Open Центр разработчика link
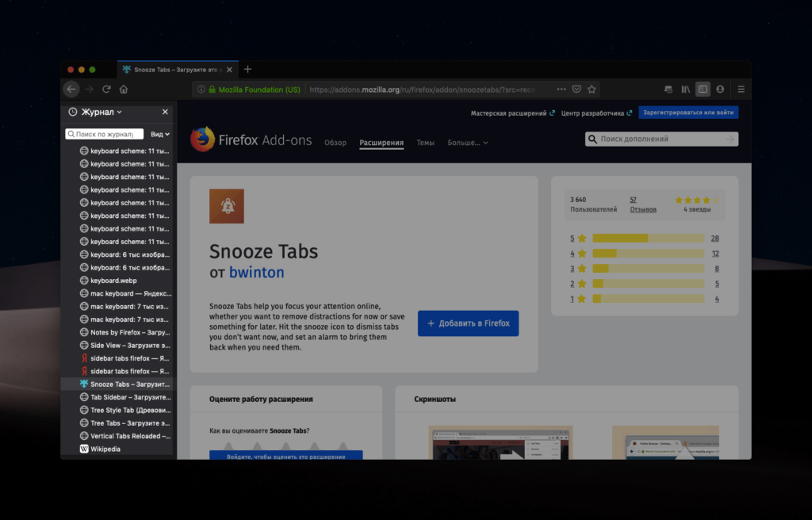This screenshot has height=520, width=812. tap(596, 113)
